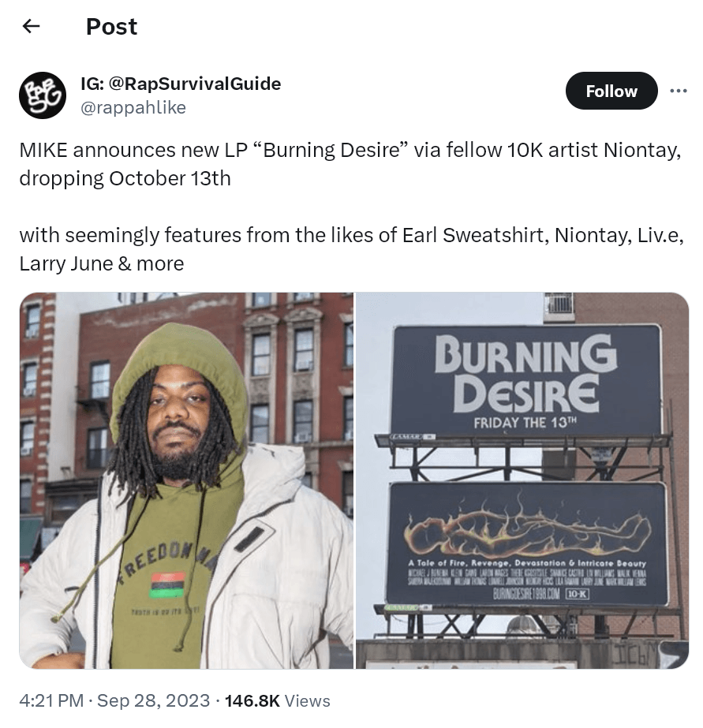Image resolution: width=703 pixels, height=728 pixels.
Task: Click the 'Larry June & more' text line
Action: click(102, 263)
